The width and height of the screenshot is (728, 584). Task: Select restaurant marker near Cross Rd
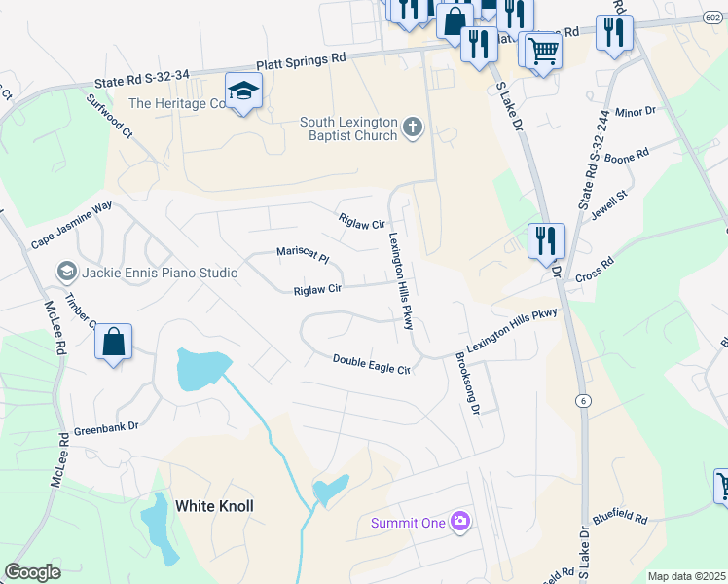coord(546,242)
